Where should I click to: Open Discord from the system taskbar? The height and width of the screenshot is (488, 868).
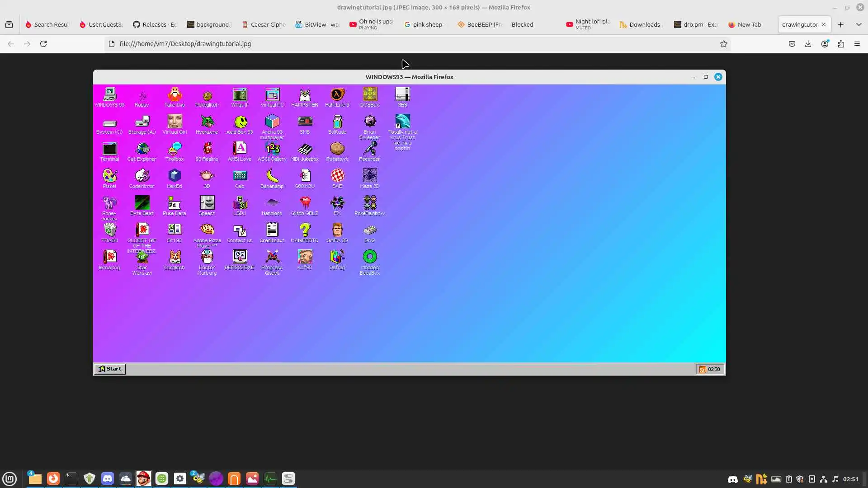pyautogui.click(x=108, y=479)
